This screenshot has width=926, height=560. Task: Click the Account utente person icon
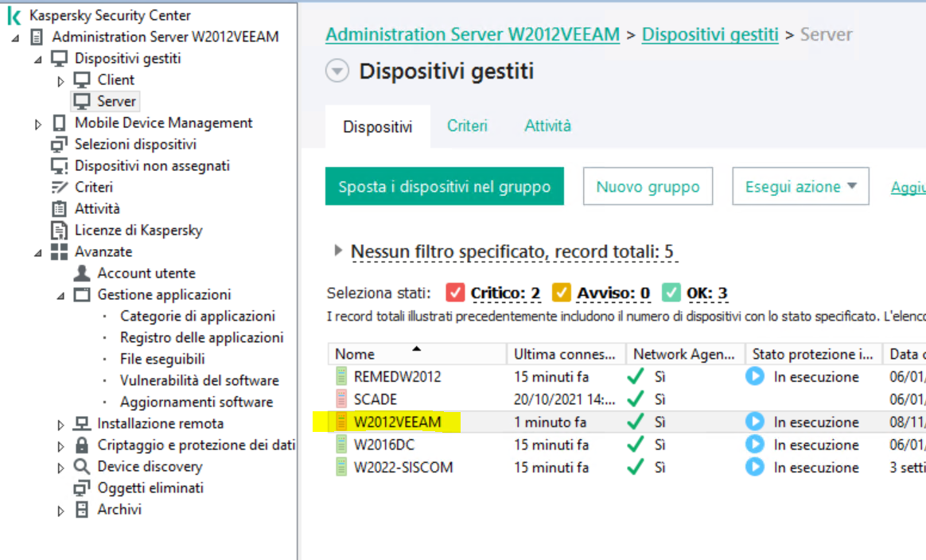pyautogui.click(x=82, y=273)
